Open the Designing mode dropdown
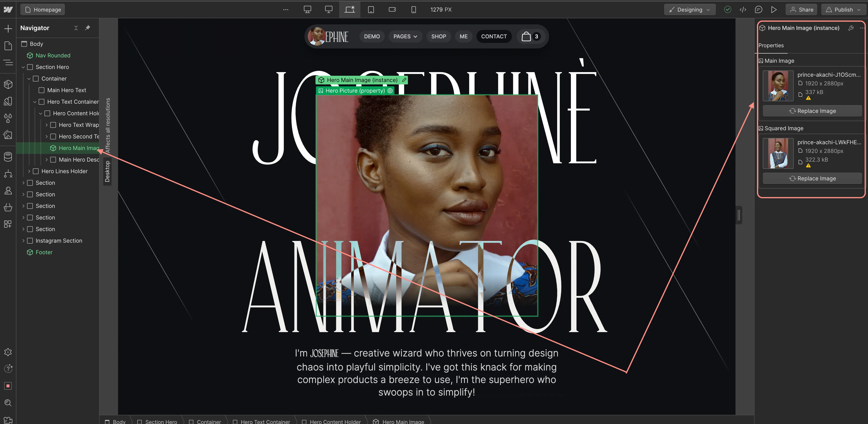 click(689, 10)
